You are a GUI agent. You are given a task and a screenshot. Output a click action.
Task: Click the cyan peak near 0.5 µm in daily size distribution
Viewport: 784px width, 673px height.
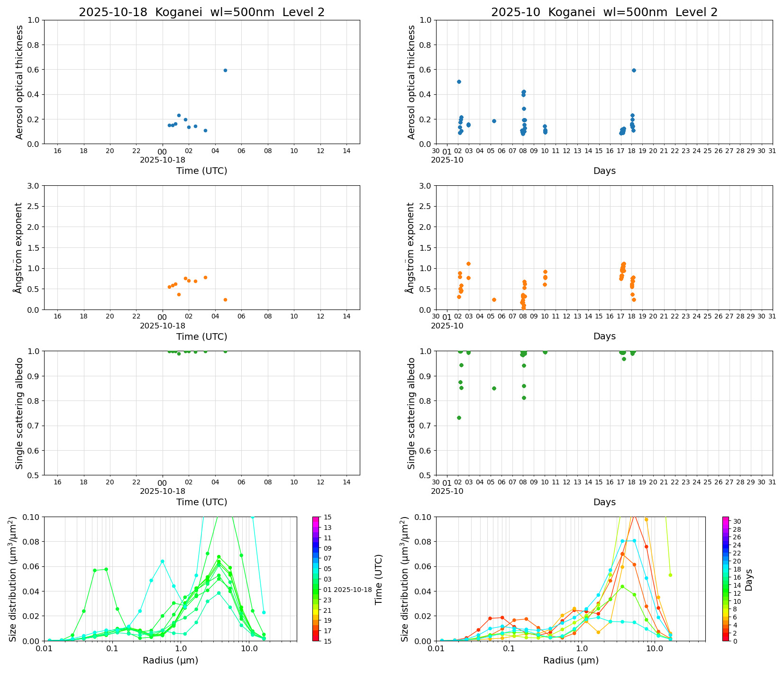point(162,561)
